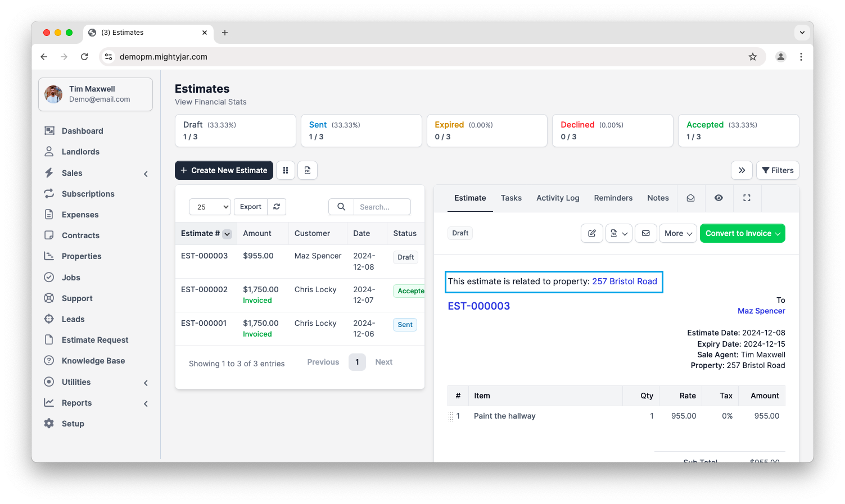Open the Estimate # column dropdown arrow
The image size is (845, 504).
pyautogui.click(x=227, y=234)
